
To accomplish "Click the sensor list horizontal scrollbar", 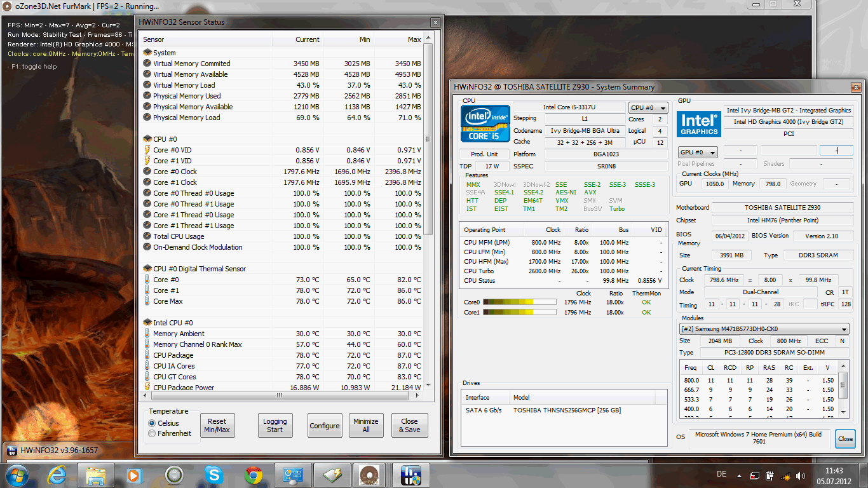I will (x=280, y=395).
